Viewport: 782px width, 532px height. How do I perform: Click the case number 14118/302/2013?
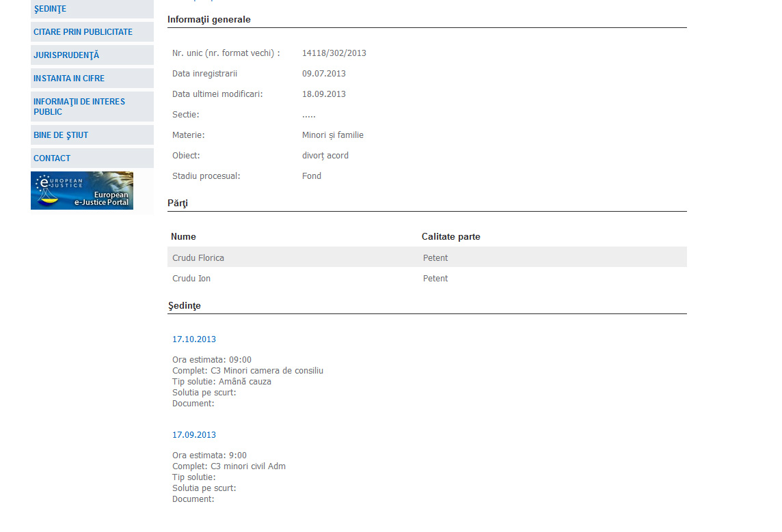click(334, 53)
